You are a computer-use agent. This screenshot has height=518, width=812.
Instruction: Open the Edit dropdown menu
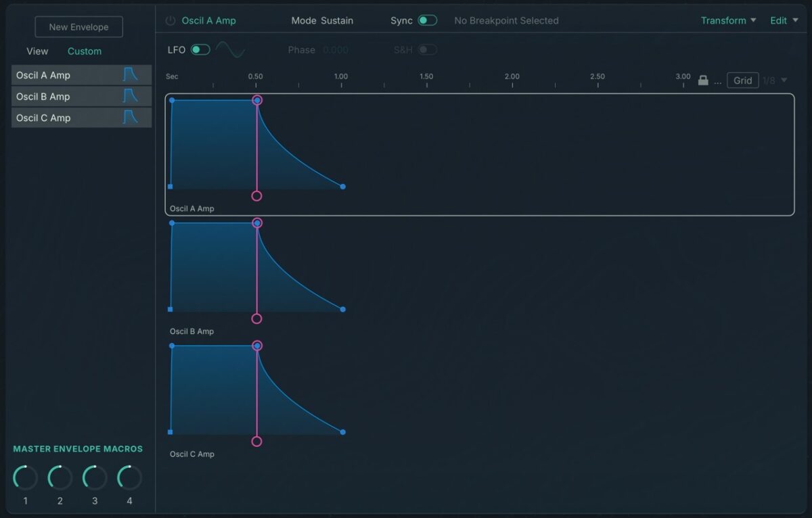783,20
